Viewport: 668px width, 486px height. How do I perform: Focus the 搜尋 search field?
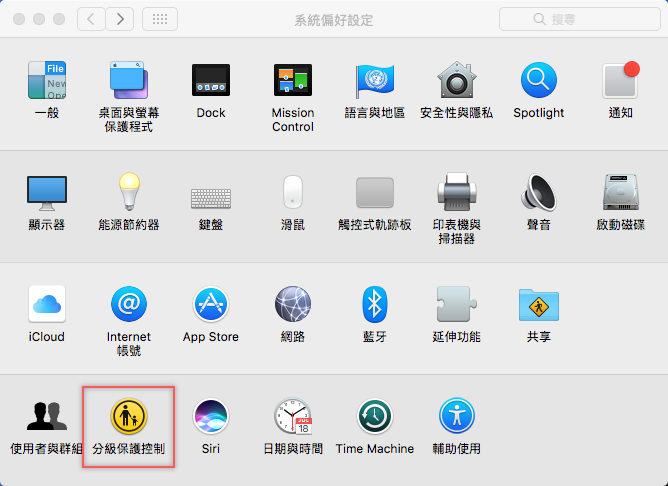[x=579, y=19]
